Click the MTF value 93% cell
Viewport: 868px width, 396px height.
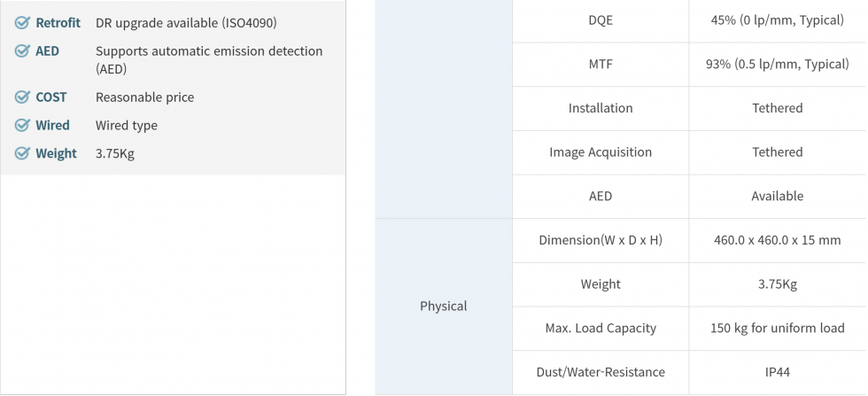(x=778, y=65)
